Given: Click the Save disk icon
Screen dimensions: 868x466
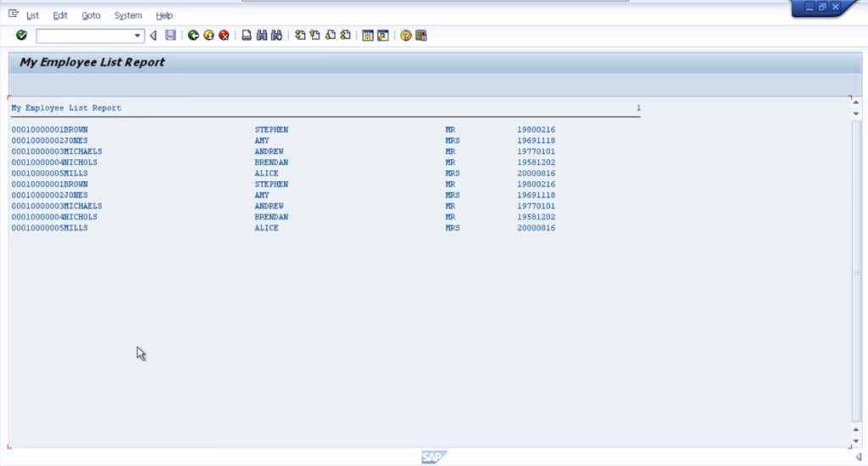Looking at the screenshot, I should [x=170, y=36].
